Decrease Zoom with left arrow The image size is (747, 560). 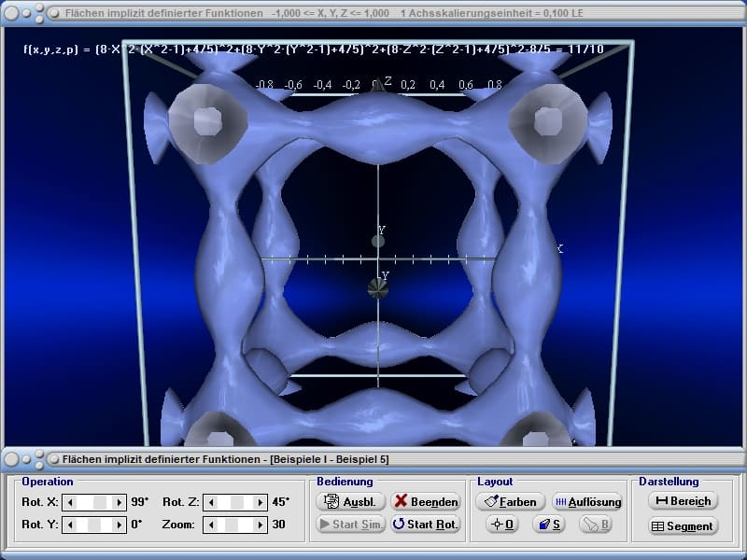coord(210,525)
